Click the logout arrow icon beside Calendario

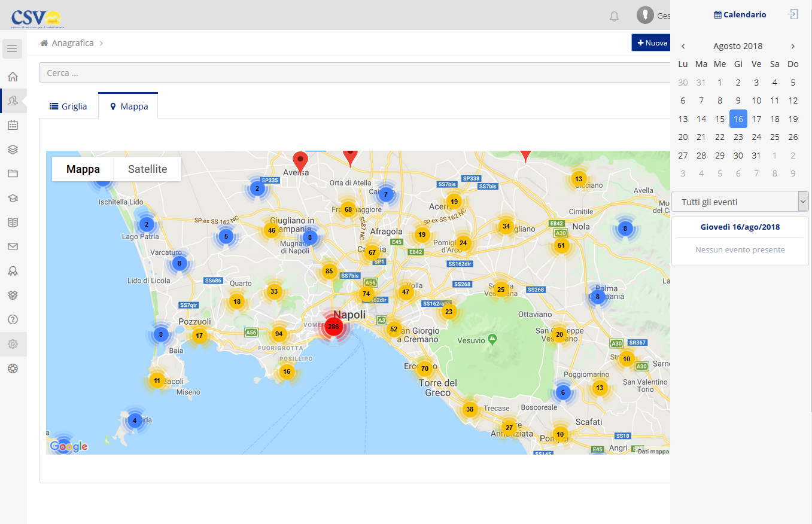click(x=793, y=14)
